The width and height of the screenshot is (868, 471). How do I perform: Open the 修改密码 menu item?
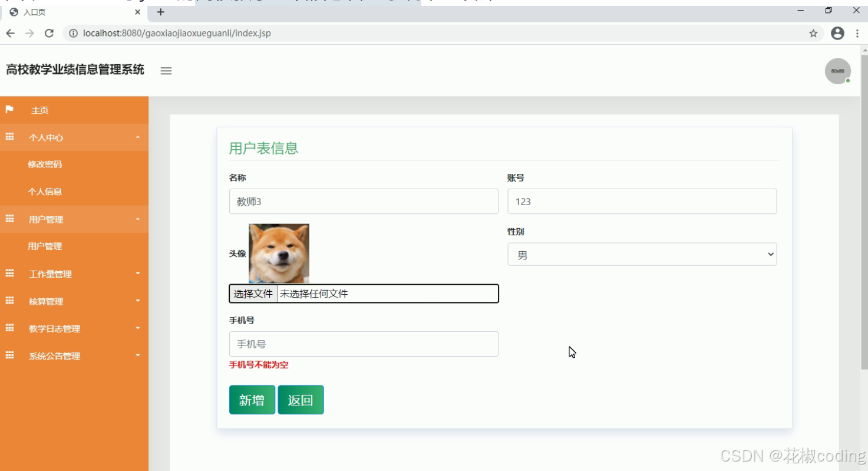click(44, 164)
